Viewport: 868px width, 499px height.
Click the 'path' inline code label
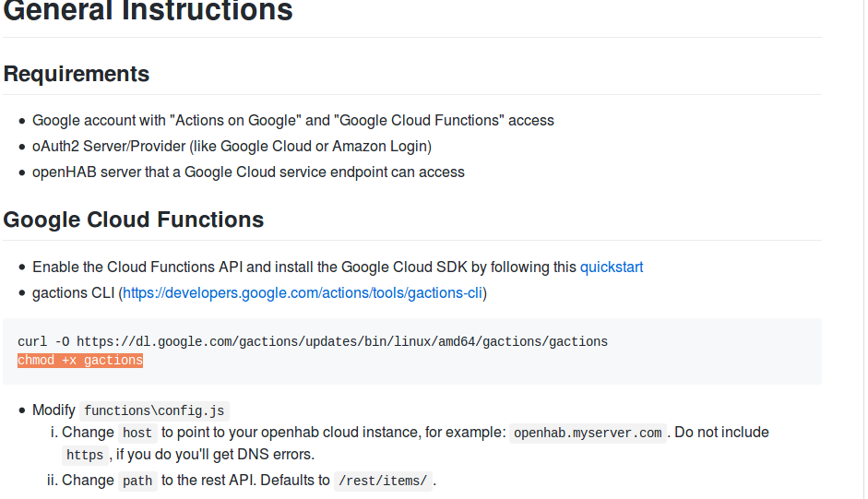coord(137,481)
